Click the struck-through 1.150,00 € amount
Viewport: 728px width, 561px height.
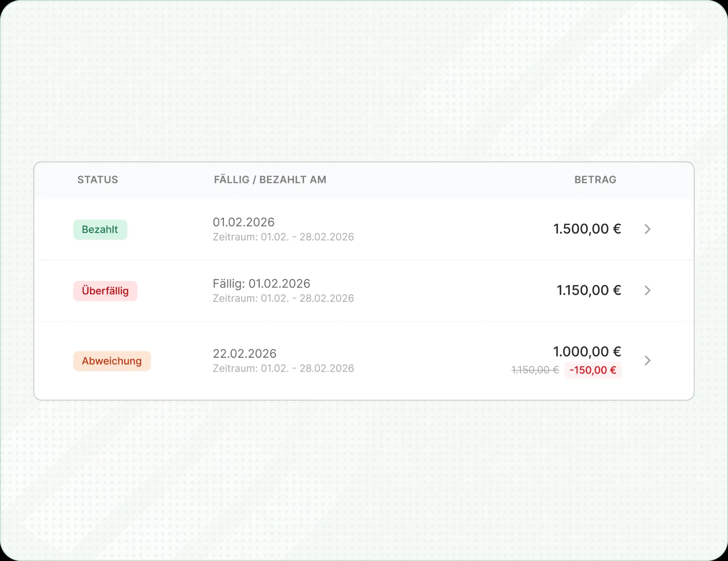(535, 370)
